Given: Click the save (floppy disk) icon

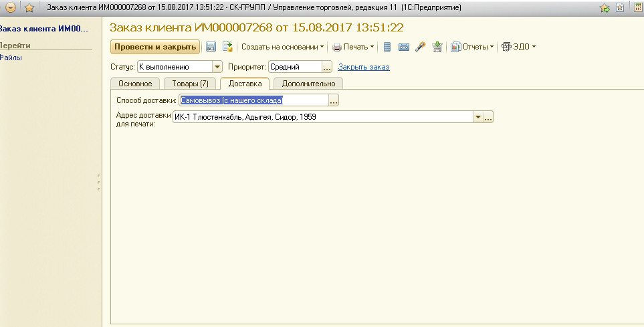Looking at the screenshot, I should tap(211, 47).
